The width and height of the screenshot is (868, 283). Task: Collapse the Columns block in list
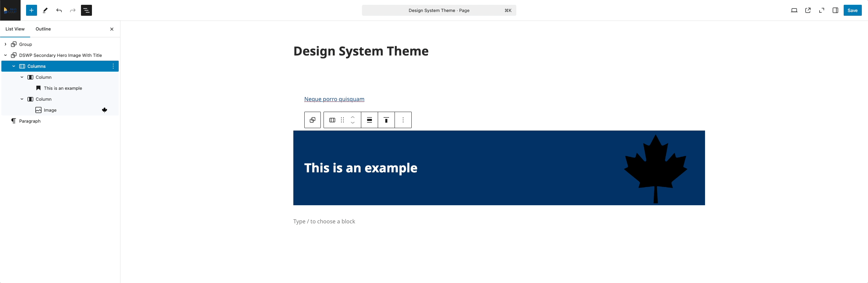[14, 66]
